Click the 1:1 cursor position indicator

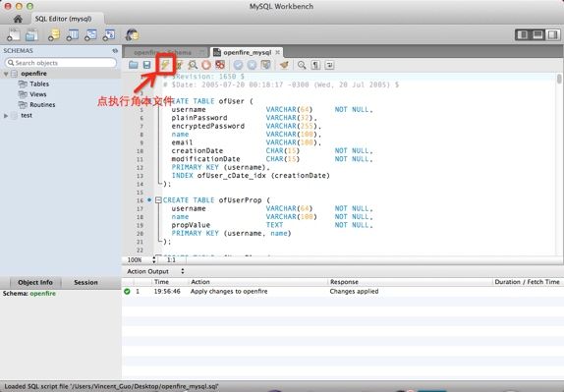171,259
